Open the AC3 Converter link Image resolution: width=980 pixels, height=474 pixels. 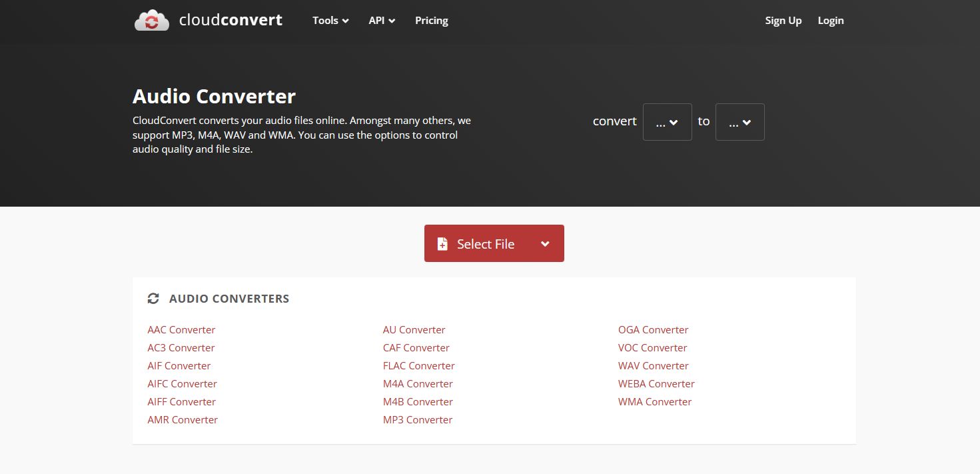181,348
